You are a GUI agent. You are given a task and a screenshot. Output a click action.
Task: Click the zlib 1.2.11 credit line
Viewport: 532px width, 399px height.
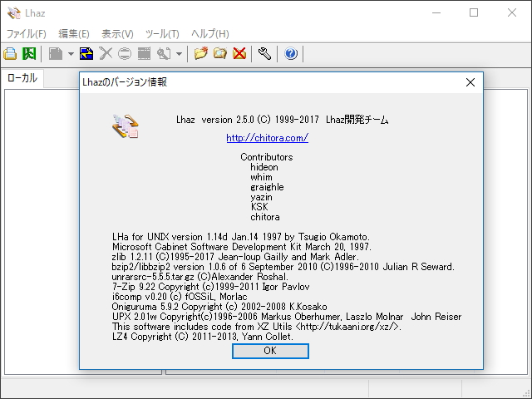pyautogui.click(x=235, y=257)
